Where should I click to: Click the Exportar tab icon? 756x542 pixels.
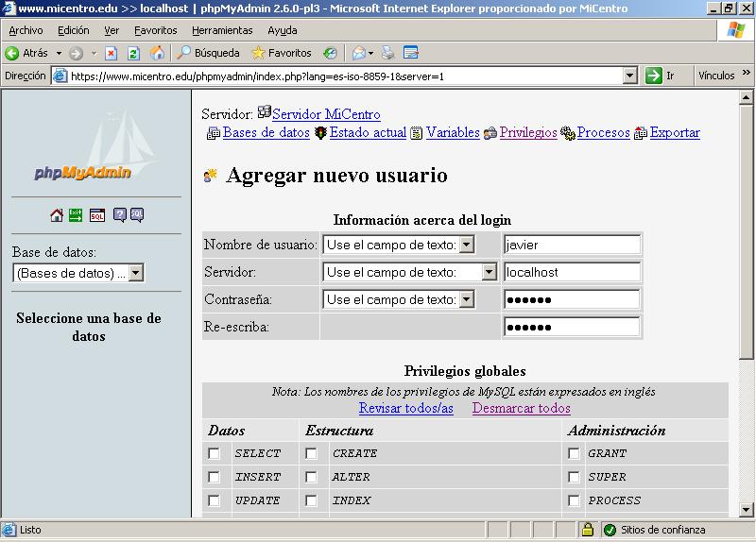pos(641,133)
